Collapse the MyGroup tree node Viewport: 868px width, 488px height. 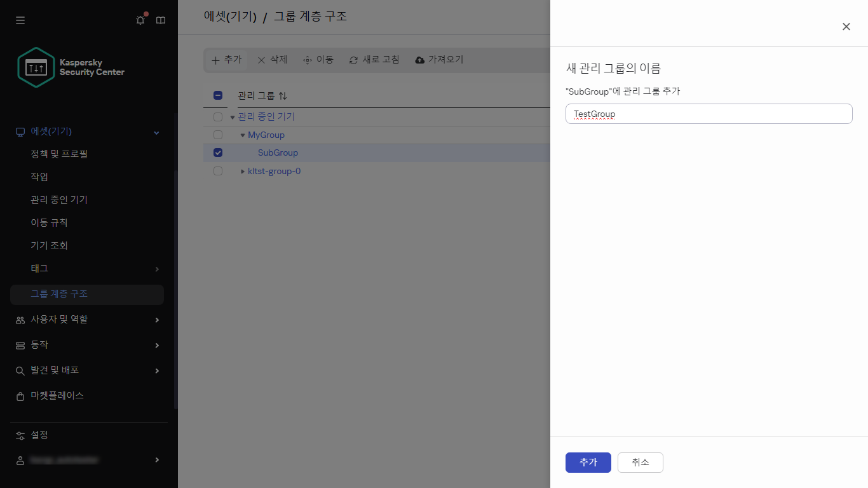tap(242, 135)
